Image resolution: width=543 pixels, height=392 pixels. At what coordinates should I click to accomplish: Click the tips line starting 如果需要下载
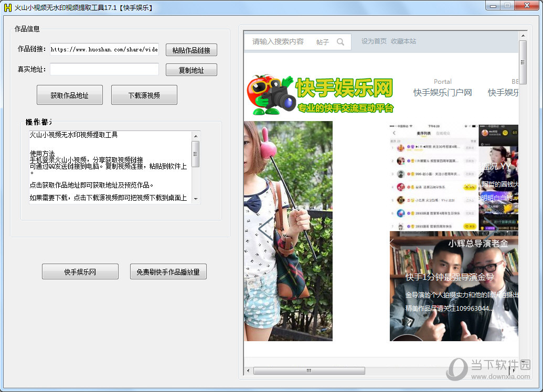109,198
